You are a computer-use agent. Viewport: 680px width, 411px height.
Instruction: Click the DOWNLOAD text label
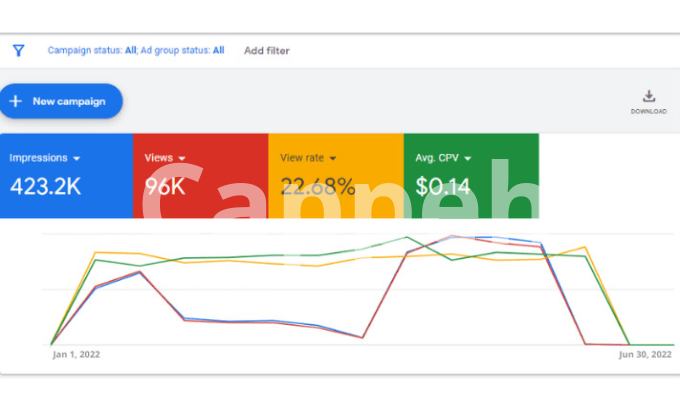tap(648, 111)
